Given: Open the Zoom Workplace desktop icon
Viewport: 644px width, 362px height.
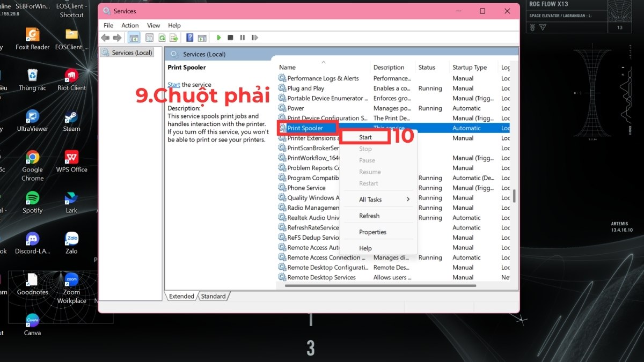Looking at the screenshot, I should [71, 288].
